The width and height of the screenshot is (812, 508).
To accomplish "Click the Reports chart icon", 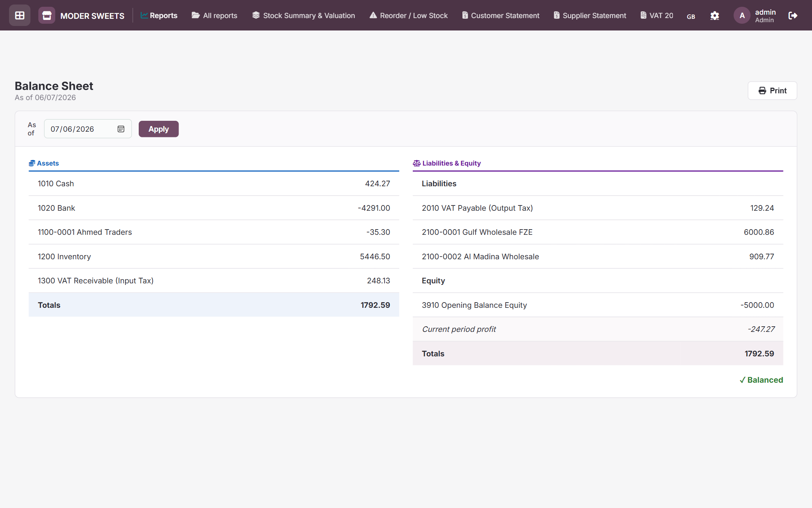I will pos(144,15).
